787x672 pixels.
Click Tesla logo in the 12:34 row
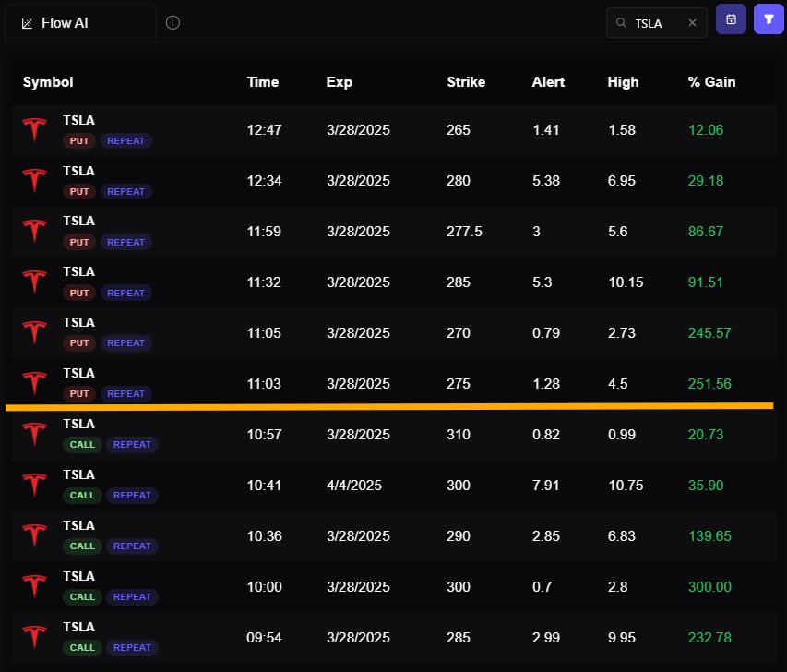click(35, 180)
